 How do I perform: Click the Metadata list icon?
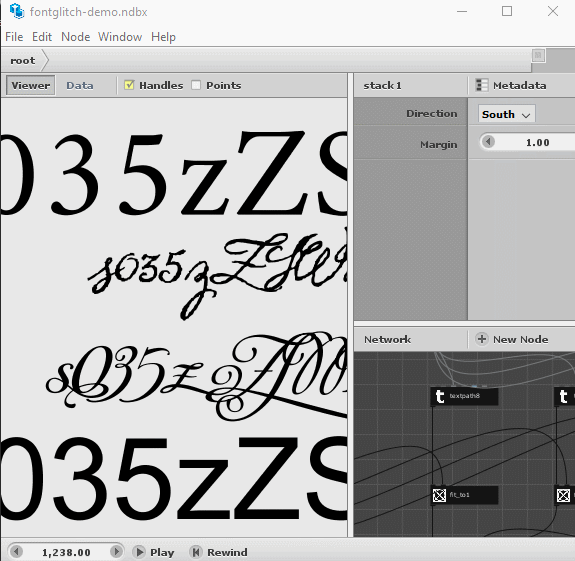[x=481, y=85]
